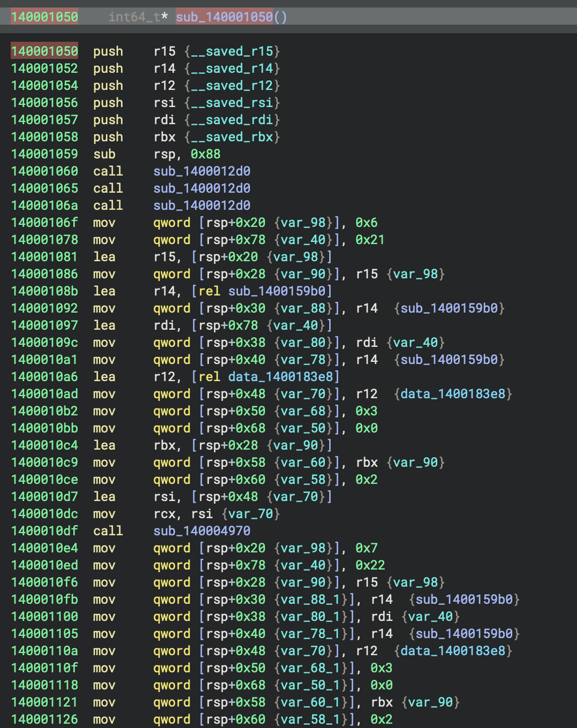Image resolution: width=577 pixels, height=728 pixels.
Task: Select the 0x88 constant in sub rsp
Action: (206, 154)
